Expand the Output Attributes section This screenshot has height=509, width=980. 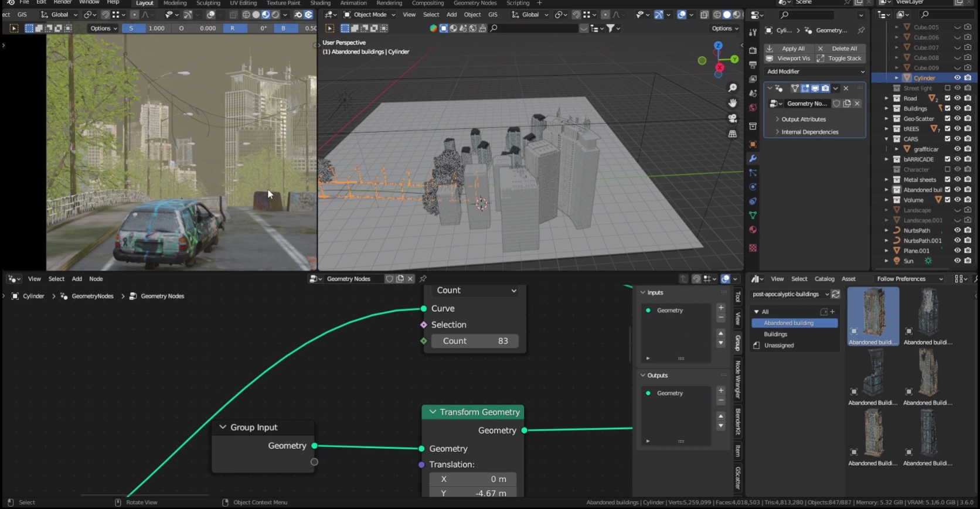tap(803, 119)
